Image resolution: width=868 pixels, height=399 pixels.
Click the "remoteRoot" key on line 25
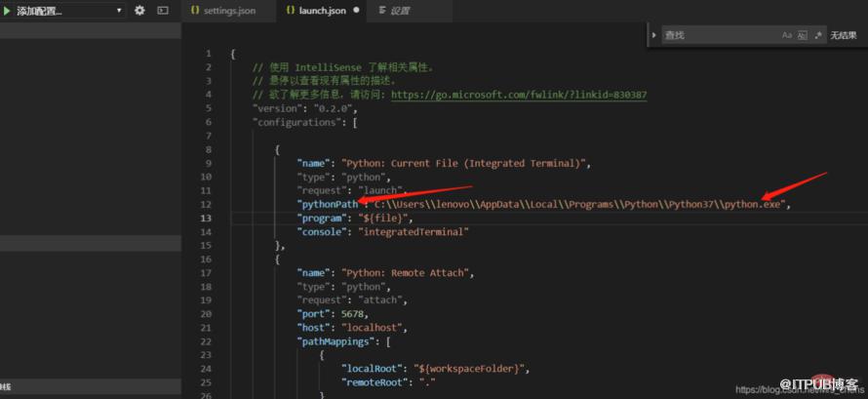[375, 382]
